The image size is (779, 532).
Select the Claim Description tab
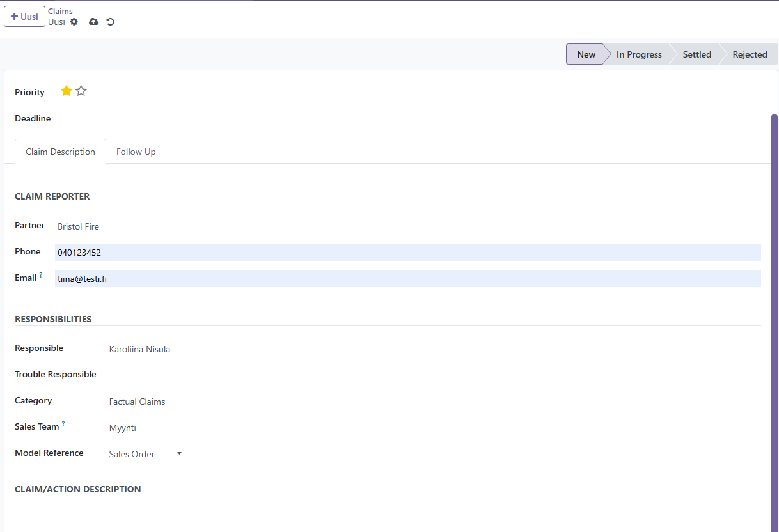60,152
